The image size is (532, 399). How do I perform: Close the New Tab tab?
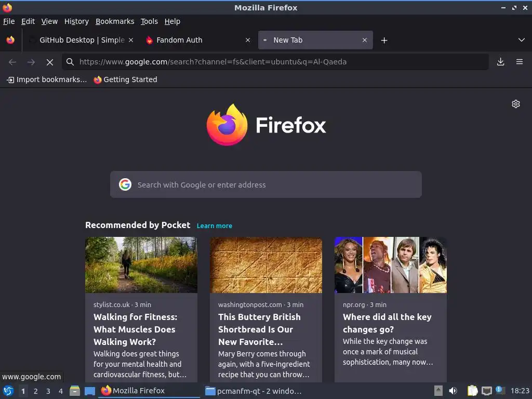[x=365, y=40]
